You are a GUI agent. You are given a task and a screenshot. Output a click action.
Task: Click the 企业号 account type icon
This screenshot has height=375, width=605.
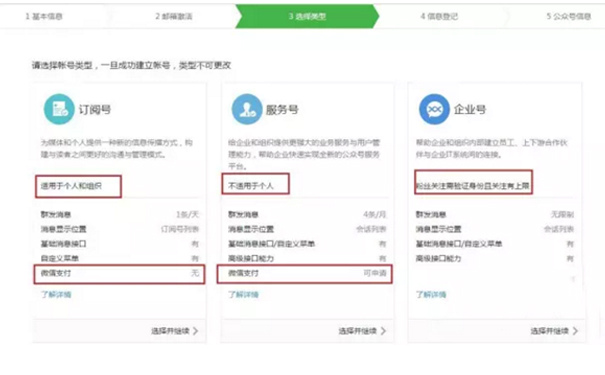point(434,110)
